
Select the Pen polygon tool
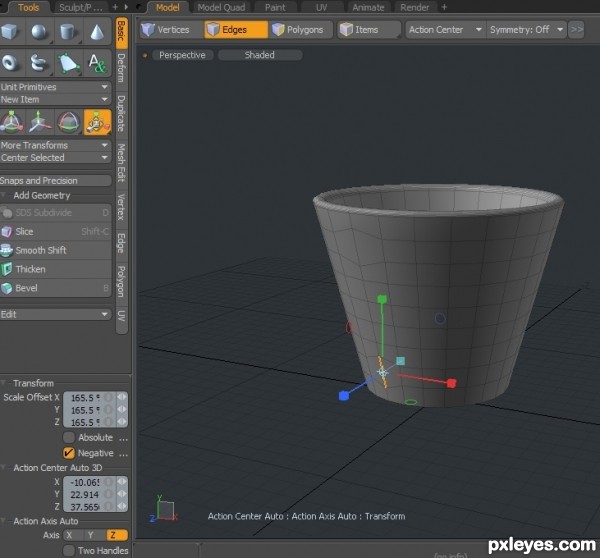click(x=68, y=63)
